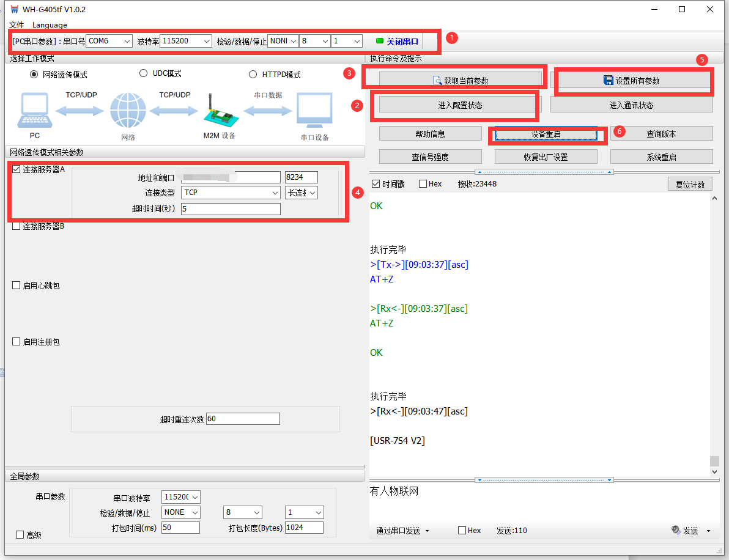Enable the 连接服务器B checkbox
729x560 pixels.
coord(17,226)
